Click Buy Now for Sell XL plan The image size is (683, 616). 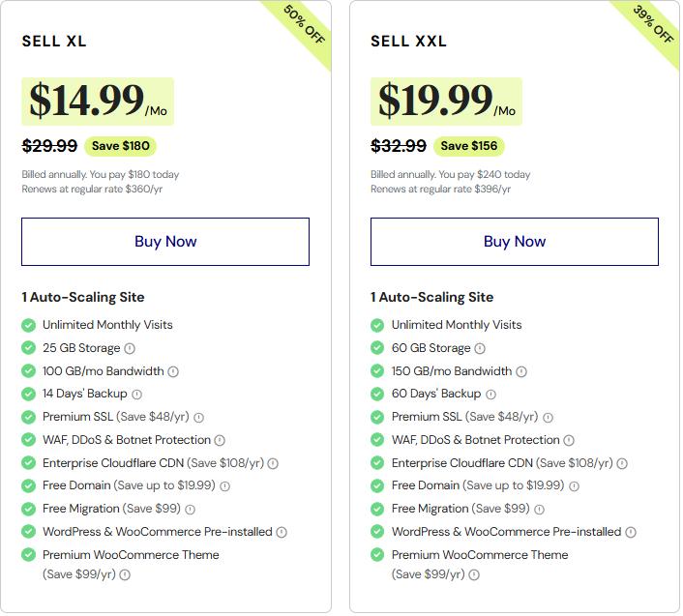165,242
